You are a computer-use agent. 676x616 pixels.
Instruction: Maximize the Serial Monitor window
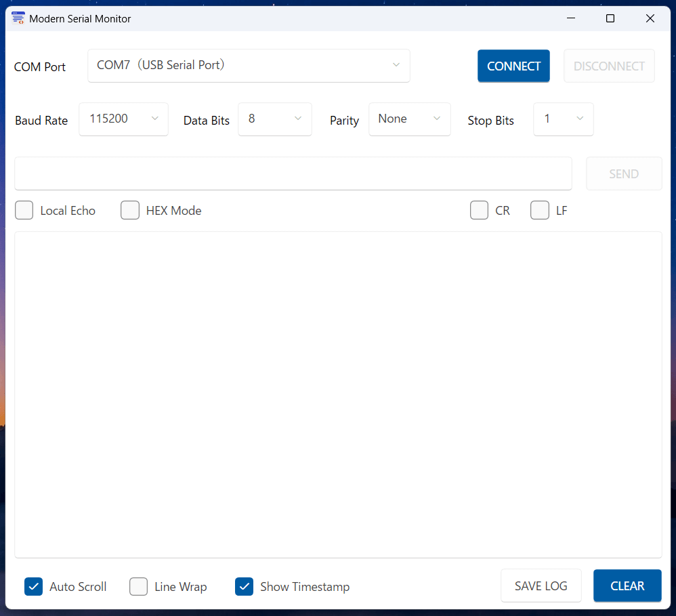[610, 18]
